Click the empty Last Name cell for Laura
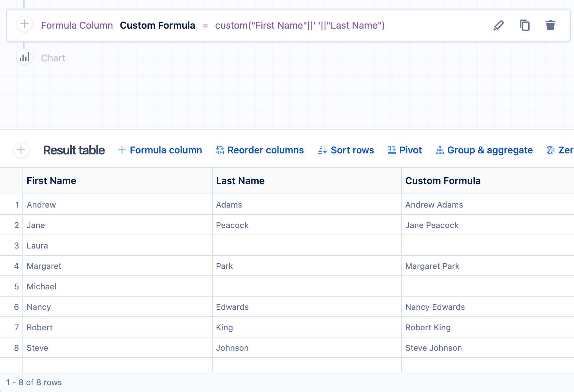This screenshot has height=392, width=574. tap(306, 245)
